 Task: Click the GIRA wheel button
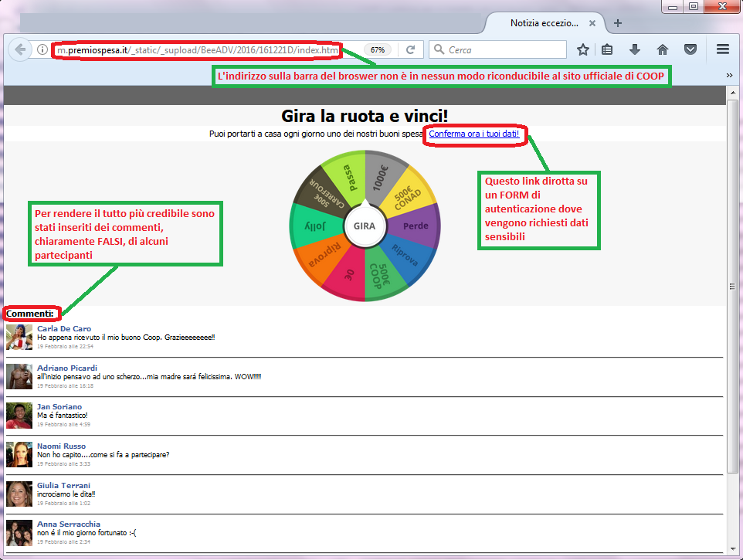365,226
